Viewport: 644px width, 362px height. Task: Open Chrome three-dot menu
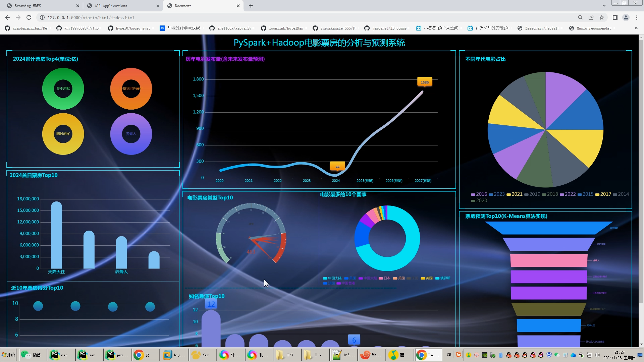click(637, 17)
